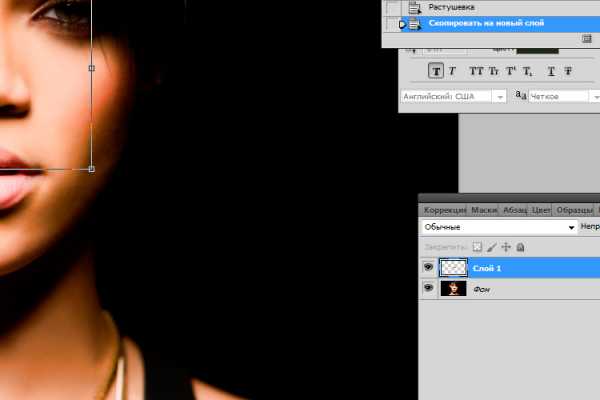
Task: Select the faux bold text style button
Action: pyautogui.click(x=436, y=71)
